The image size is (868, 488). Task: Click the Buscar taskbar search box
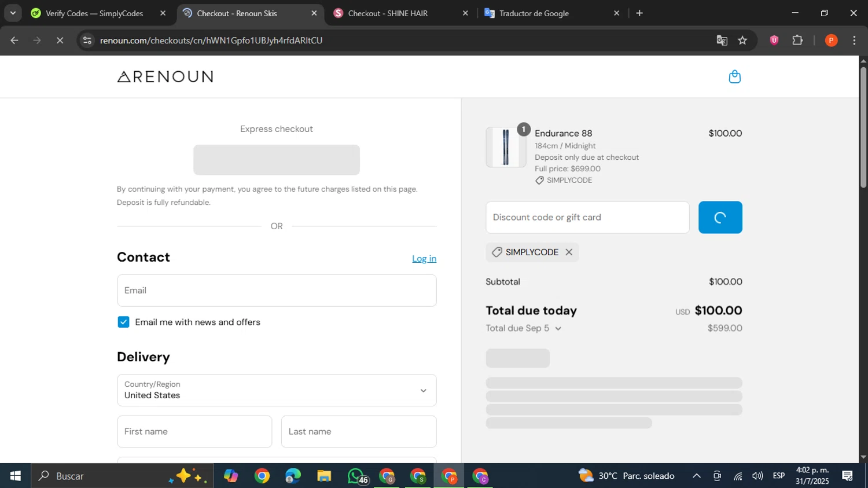[x=122, y=476]
